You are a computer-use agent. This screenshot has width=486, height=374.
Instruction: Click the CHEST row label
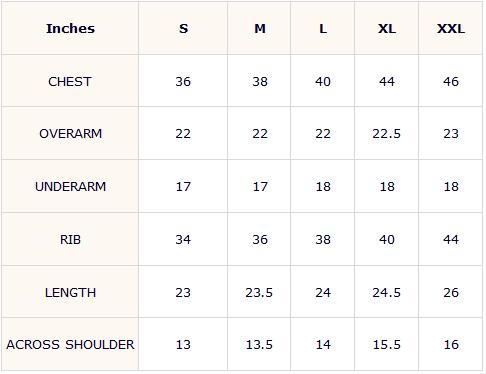pos(70,81)
